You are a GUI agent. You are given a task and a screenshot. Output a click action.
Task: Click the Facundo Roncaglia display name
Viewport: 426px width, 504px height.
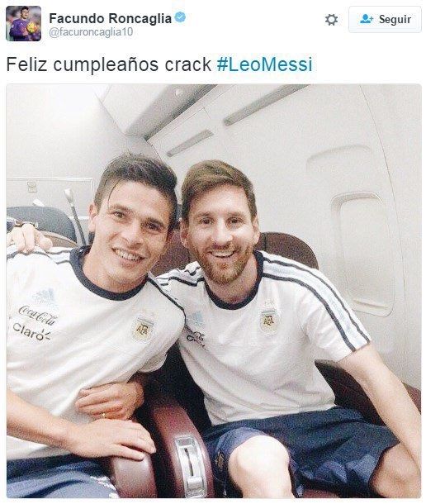[110, 18]
